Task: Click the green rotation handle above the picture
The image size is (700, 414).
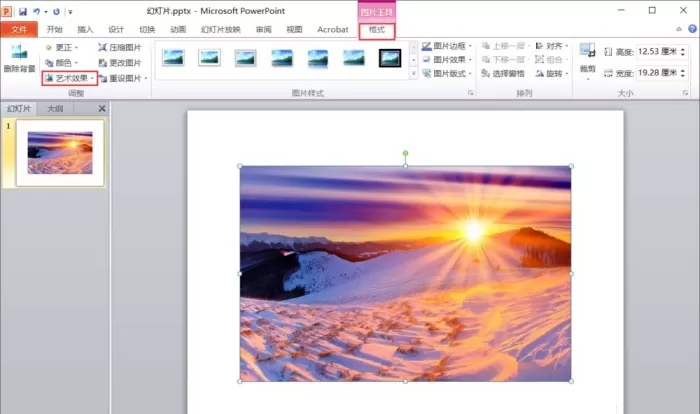Action: [405, 153]
